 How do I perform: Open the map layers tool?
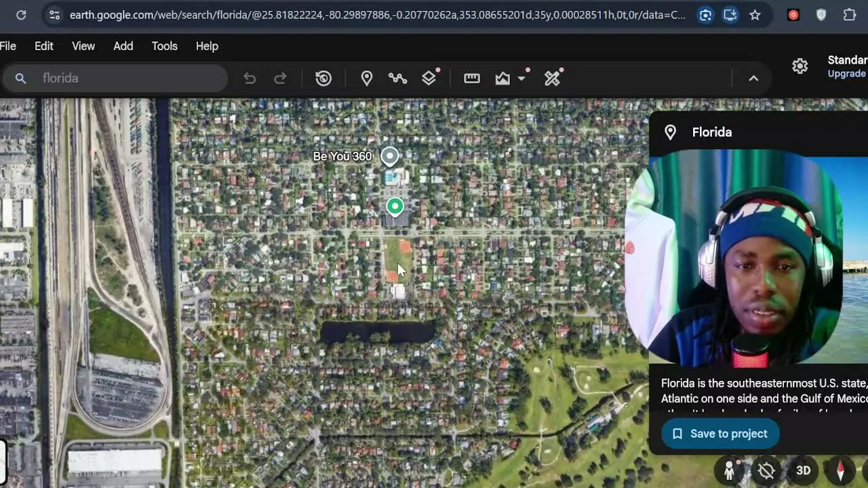pos(429,79)
